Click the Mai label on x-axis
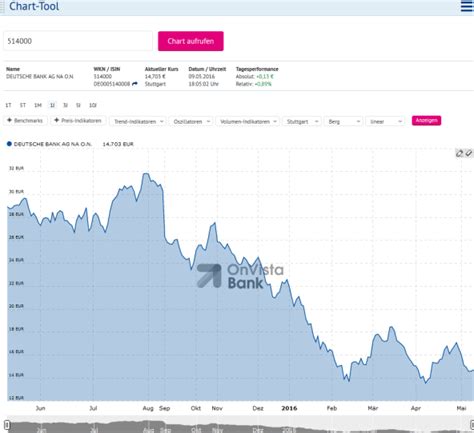 (461, 408)
